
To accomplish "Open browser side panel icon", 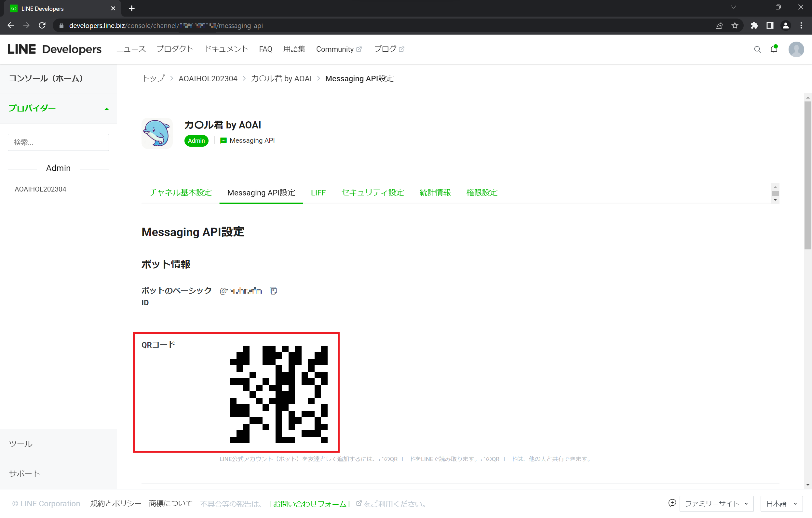I will pyautogui.click(x=770, y=26).
